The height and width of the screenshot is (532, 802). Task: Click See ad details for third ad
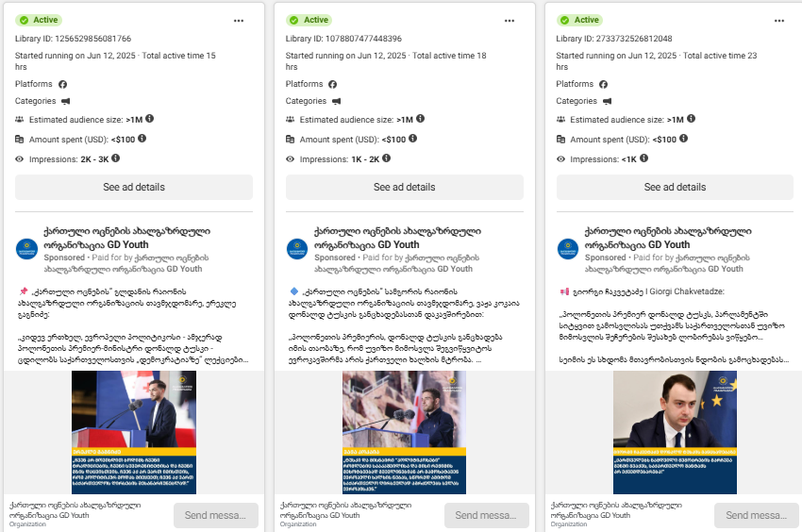pos(676,187)
